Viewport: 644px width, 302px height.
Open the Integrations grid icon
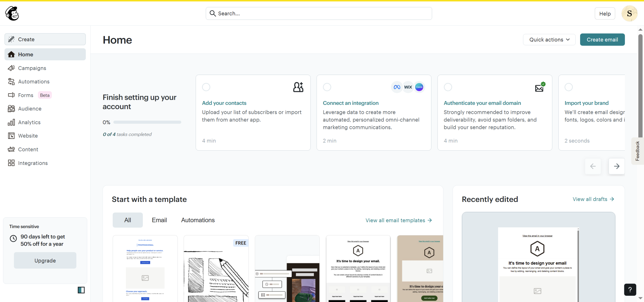(x=11, y=163)
